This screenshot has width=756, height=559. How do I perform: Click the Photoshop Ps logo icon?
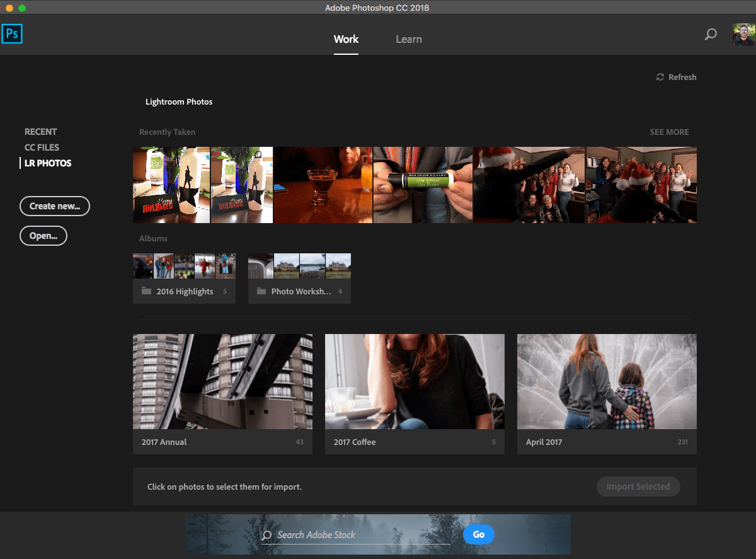(x=12, y=33)
